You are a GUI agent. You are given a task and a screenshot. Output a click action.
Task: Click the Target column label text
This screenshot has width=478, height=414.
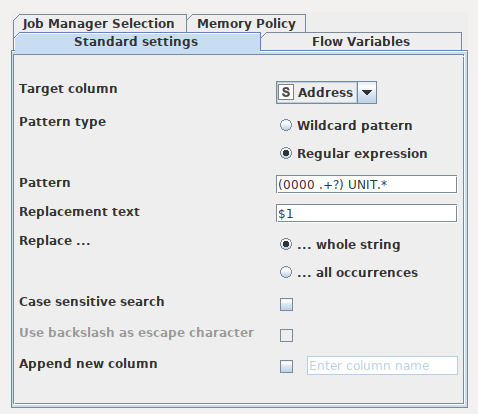(x=68, y=89)
